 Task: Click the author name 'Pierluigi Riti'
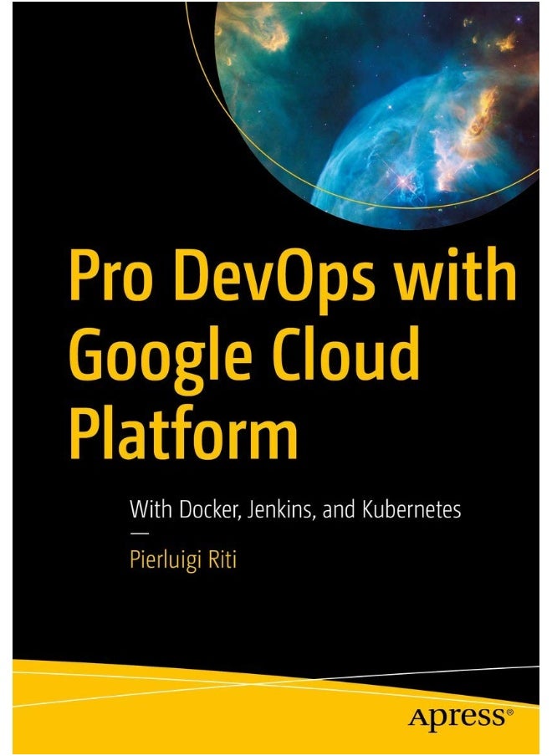point(183,561)
